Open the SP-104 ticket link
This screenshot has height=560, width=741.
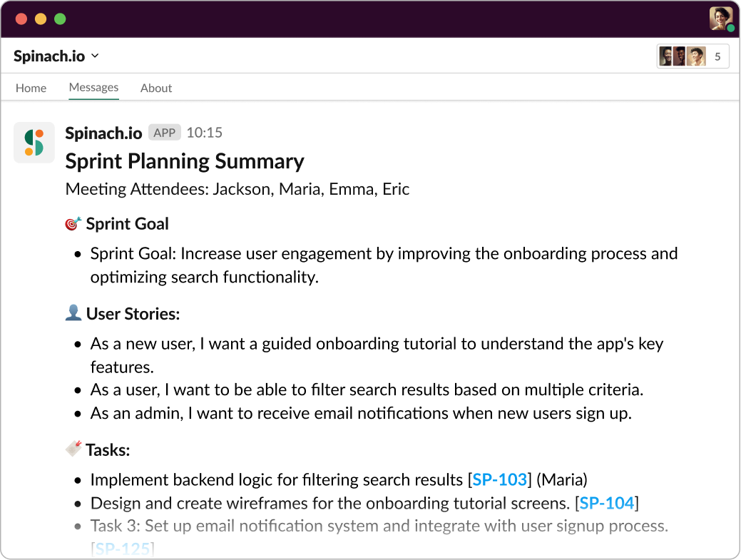coord(607,504)
